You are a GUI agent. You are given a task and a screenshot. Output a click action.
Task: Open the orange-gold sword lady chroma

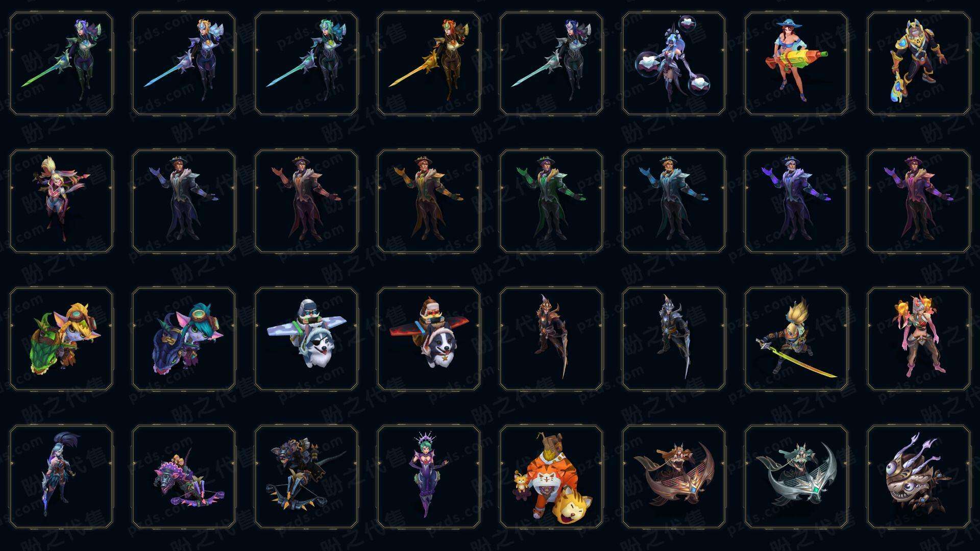[429, 64]
